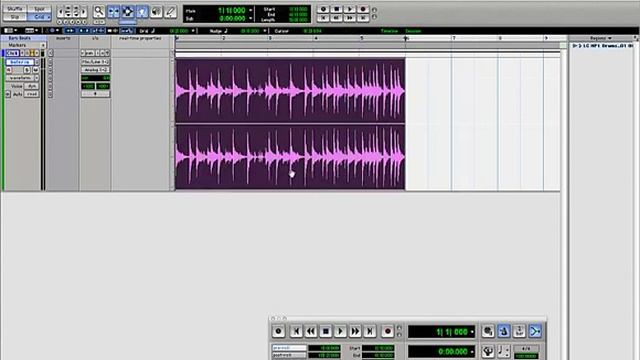Select the Scrubber speaker tool
Viewport: 640px width, 360px height.
(156, 12)
